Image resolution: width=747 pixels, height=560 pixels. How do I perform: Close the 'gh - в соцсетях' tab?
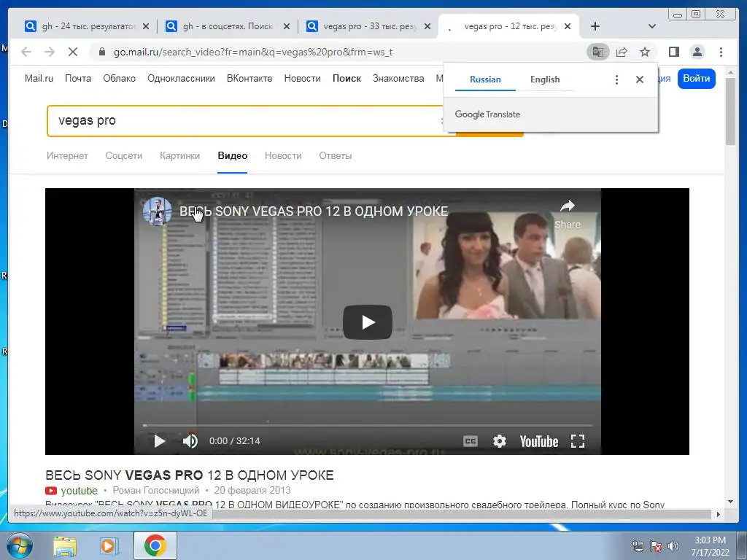(x=286, y=27)
